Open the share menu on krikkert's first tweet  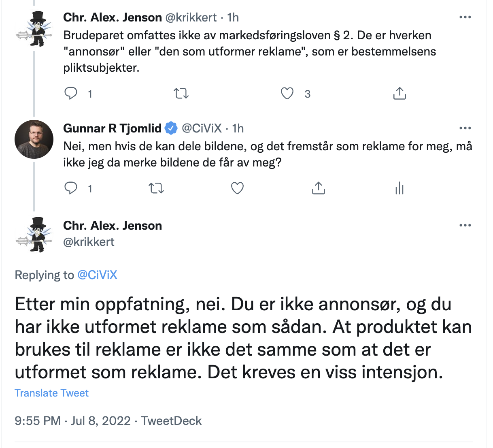click(399, 93)
